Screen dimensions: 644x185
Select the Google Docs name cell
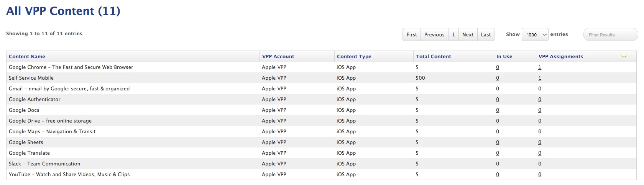point(24,110)
